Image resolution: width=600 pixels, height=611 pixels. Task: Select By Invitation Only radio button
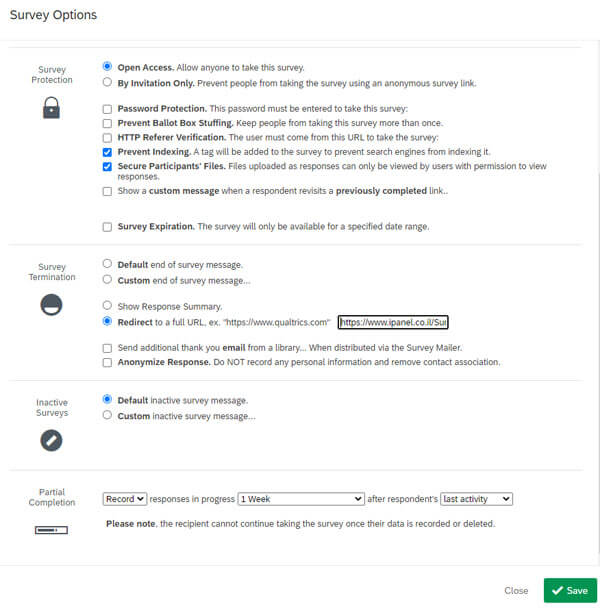coord(107,82)
